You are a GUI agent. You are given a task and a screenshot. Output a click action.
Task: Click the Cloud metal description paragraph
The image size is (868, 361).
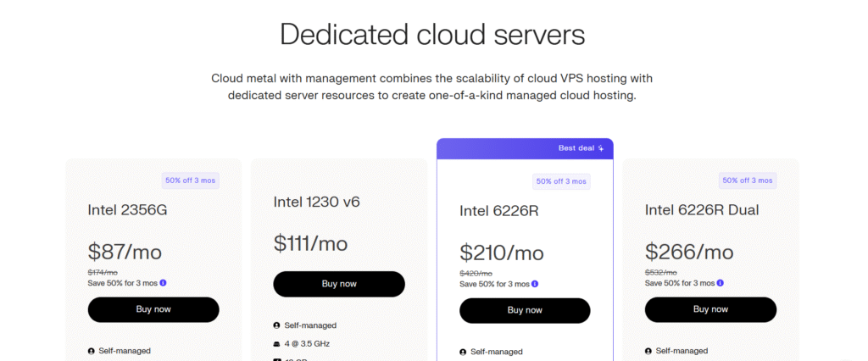[x=431, y=87]
